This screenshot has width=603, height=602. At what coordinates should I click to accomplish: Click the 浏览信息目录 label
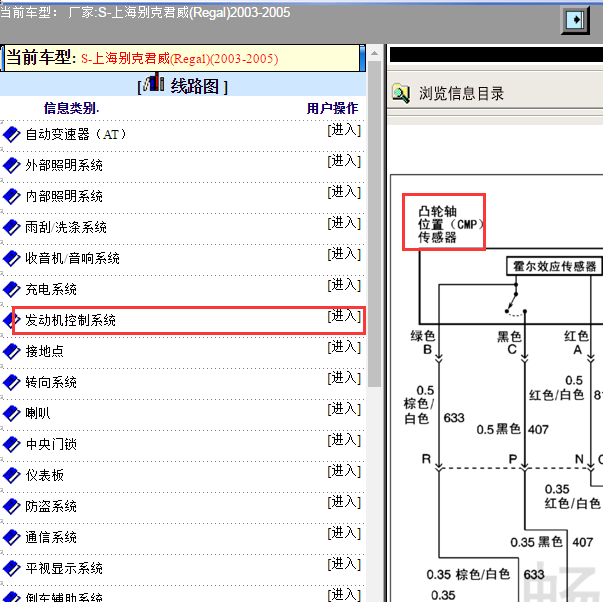coord(461,93)
